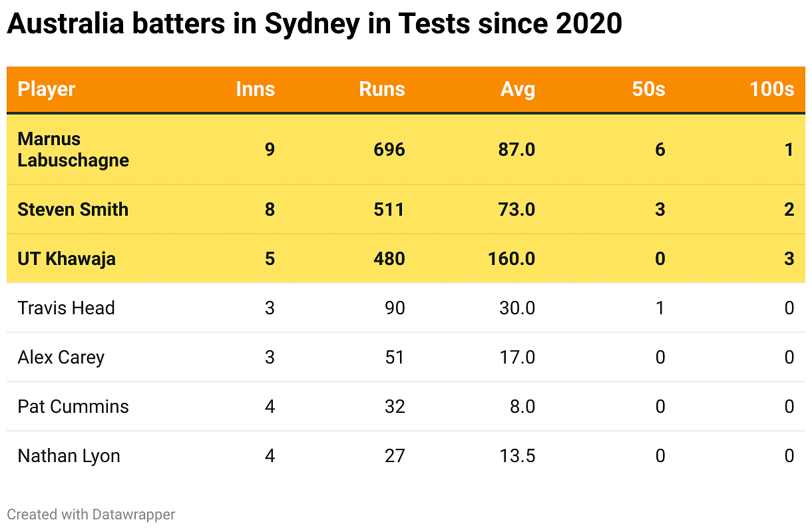
Task: Click the Runs column header
Action: point(381,89)
